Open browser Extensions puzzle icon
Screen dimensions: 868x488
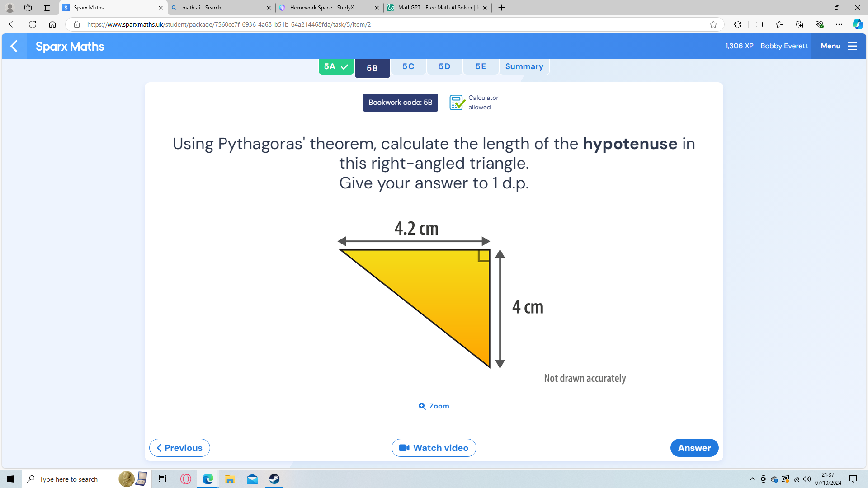(737, 24)
